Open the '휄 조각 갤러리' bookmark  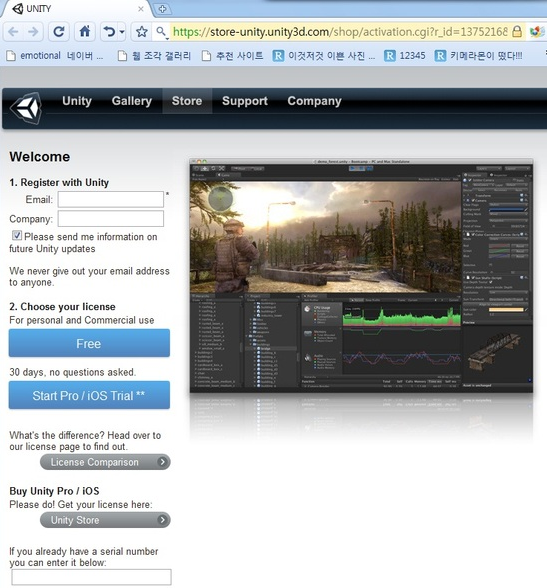(154, 56)
